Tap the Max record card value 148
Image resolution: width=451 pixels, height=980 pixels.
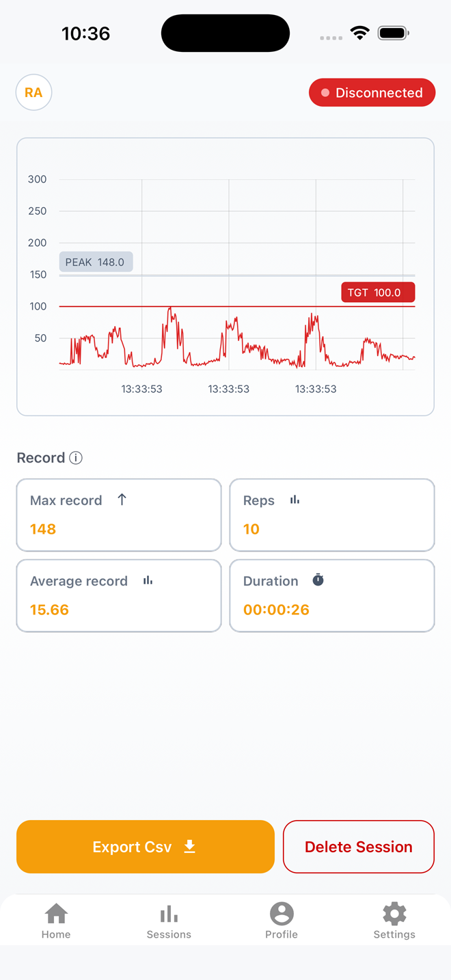(x=43, y=529)
